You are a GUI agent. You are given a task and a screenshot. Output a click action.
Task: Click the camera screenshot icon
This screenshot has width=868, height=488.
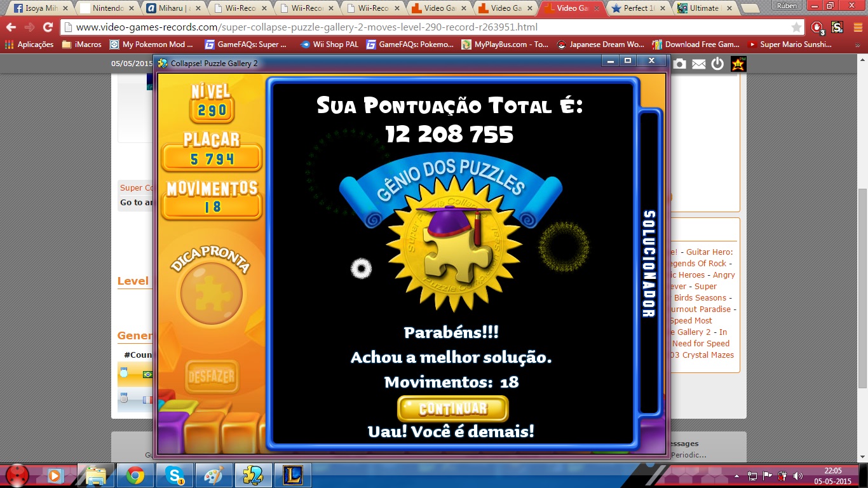[679, 64]
